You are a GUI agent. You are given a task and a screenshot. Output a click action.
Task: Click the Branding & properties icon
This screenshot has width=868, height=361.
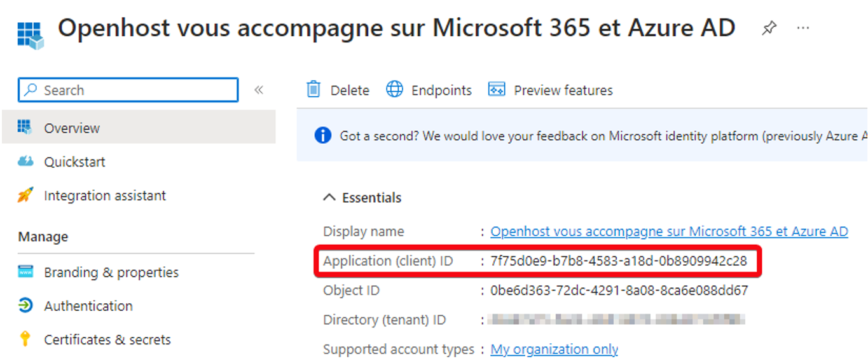(x=25, y=272)
